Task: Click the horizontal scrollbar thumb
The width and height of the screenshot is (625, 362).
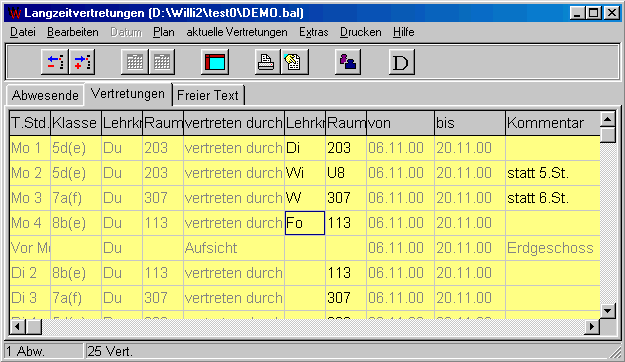Action: pos(33,327)
